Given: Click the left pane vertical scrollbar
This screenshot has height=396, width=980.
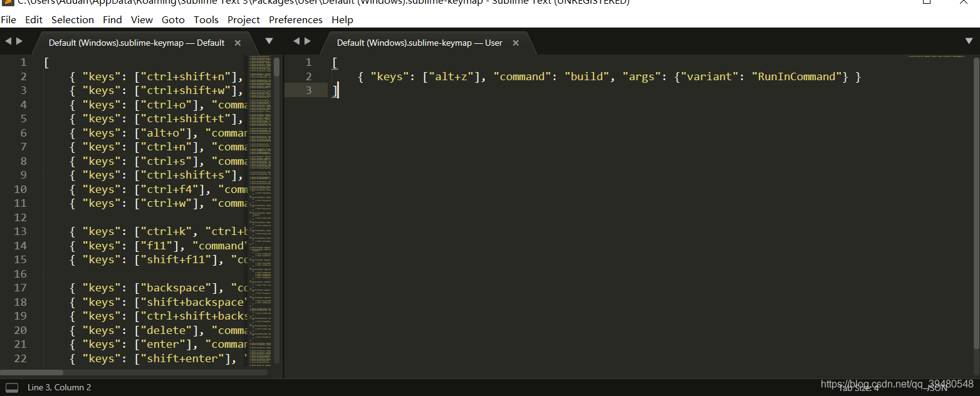Looking at the screenshot, I should (277, 67).
